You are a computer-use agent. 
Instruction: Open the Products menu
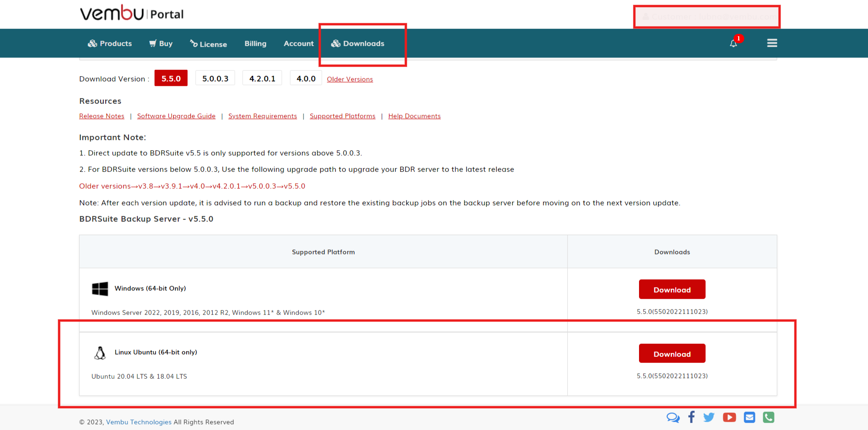[x=110, y=43]
